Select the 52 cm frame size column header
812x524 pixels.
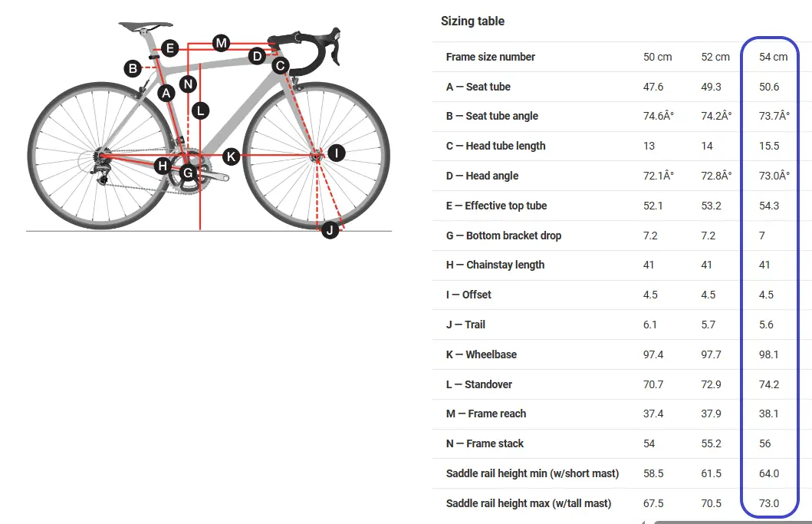point(715,57)
